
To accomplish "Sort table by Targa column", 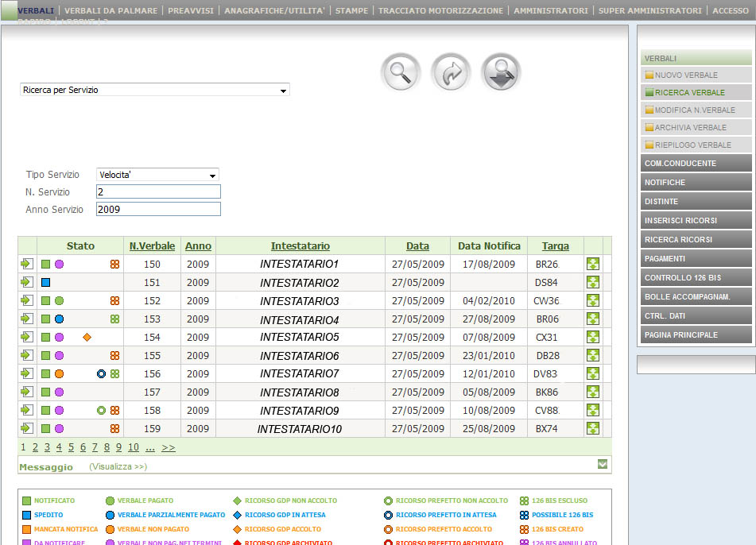I will [556, 245].
